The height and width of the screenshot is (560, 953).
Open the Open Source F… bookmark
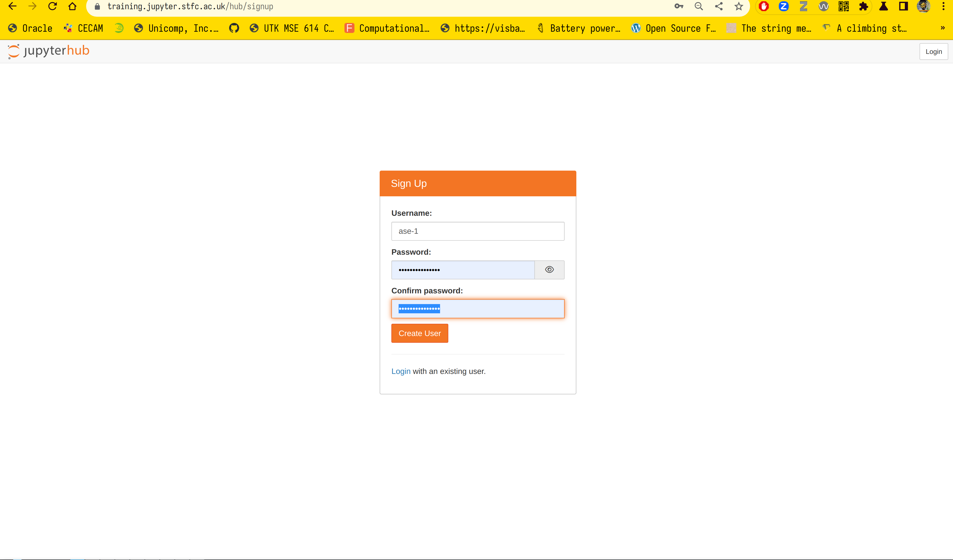pyautogui.click(x=674, y=28)
